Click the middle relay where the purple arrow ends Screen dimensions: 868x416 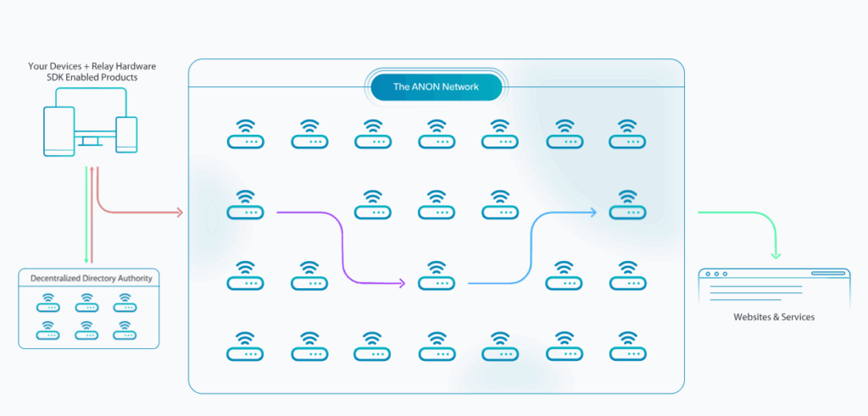click(x=437, y=278)
